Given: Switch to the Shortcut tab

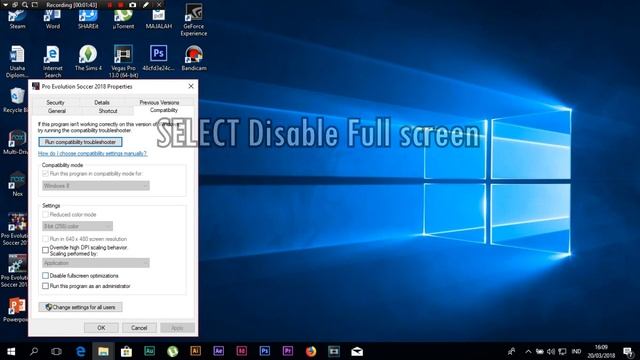Looking at the screenshot, I should coord(108,111).
